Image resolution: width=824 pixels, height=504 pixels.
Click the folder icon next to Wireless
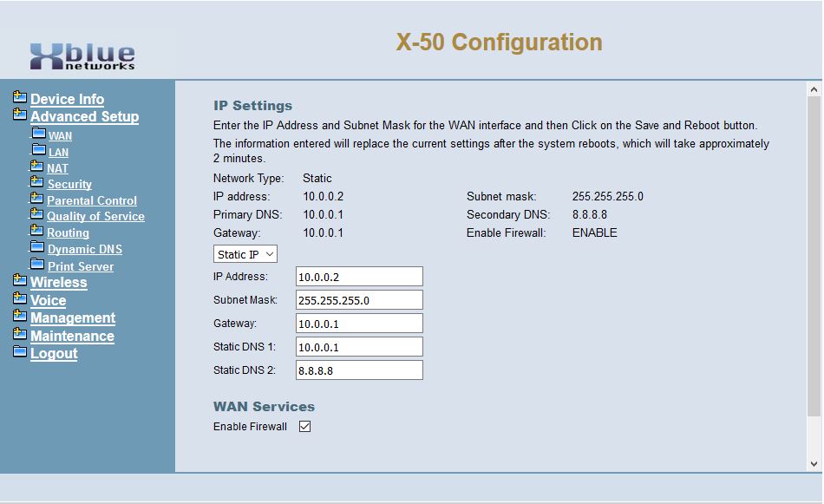20,281
